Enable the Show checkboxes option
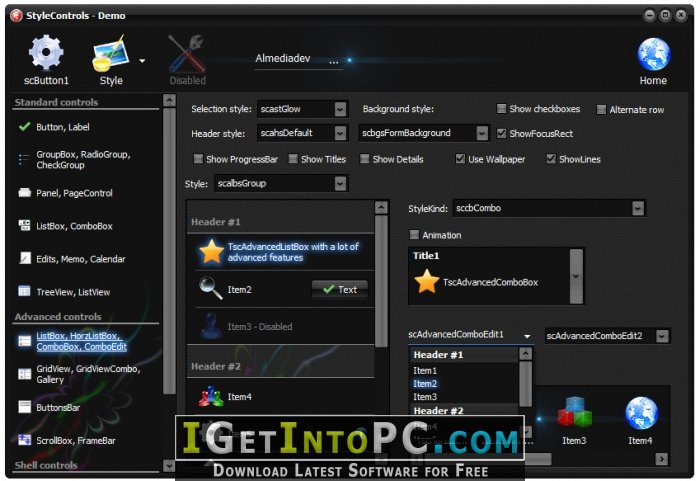Image resolution: width=700 pixels, height=481 pixels. pos(501,109)
